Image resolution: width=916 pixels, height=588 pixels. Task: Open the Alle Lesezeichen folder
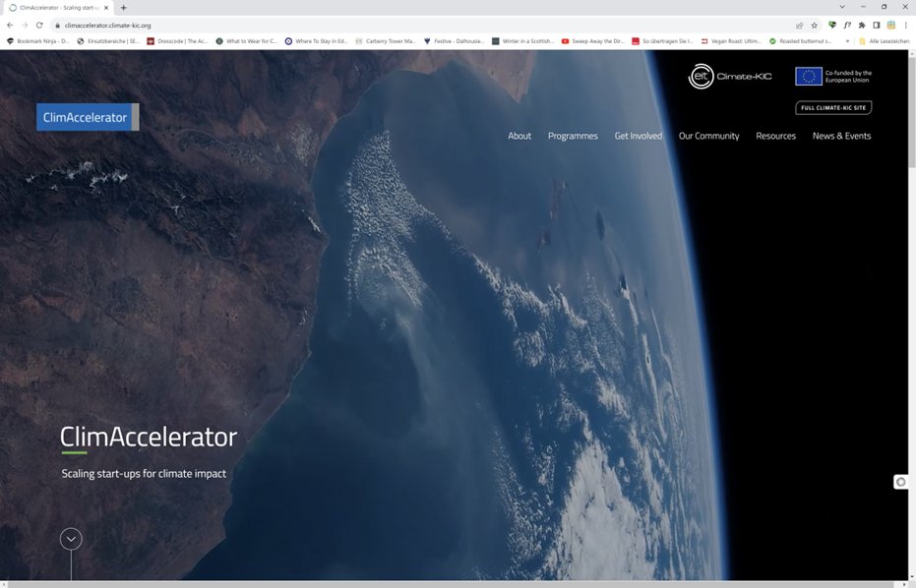[x=884, y=41]
